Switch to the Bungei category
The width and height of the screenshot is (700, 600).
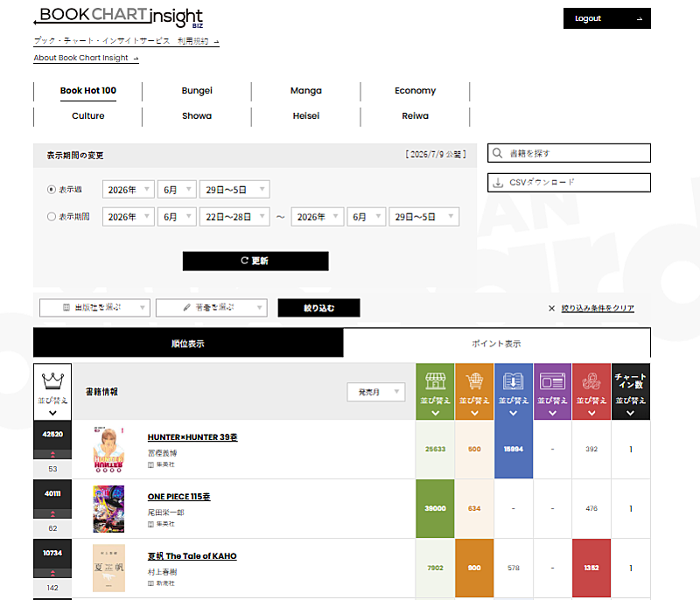197,91
